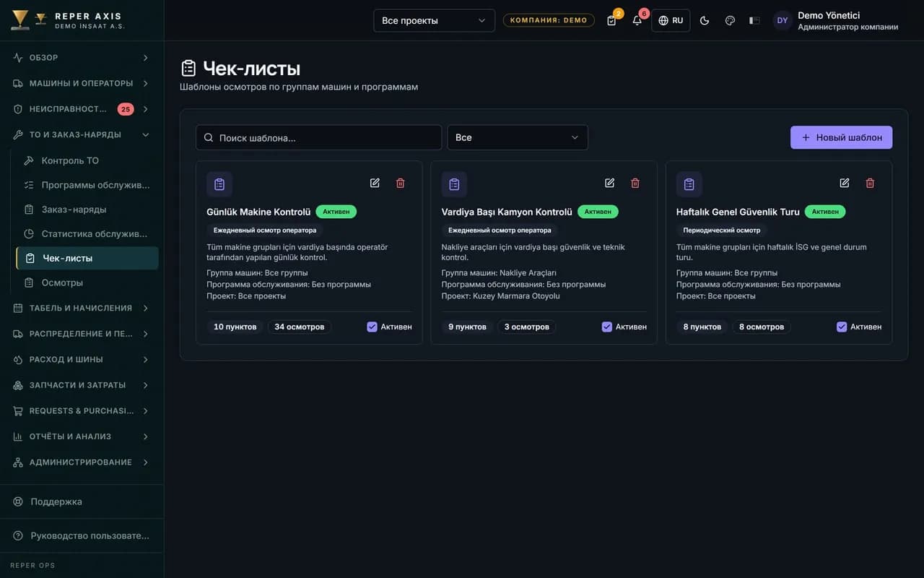Viewport: 924px width, 578px height.
Task: Expand the Отчёты и анализ section
Action: (x=82, y=436)
